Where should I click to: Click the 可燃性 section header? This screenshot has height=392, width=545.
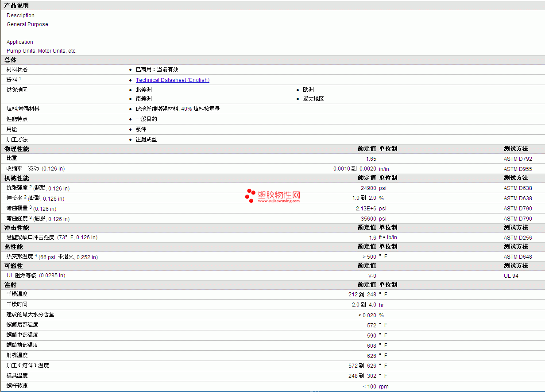tap(13, 266)
